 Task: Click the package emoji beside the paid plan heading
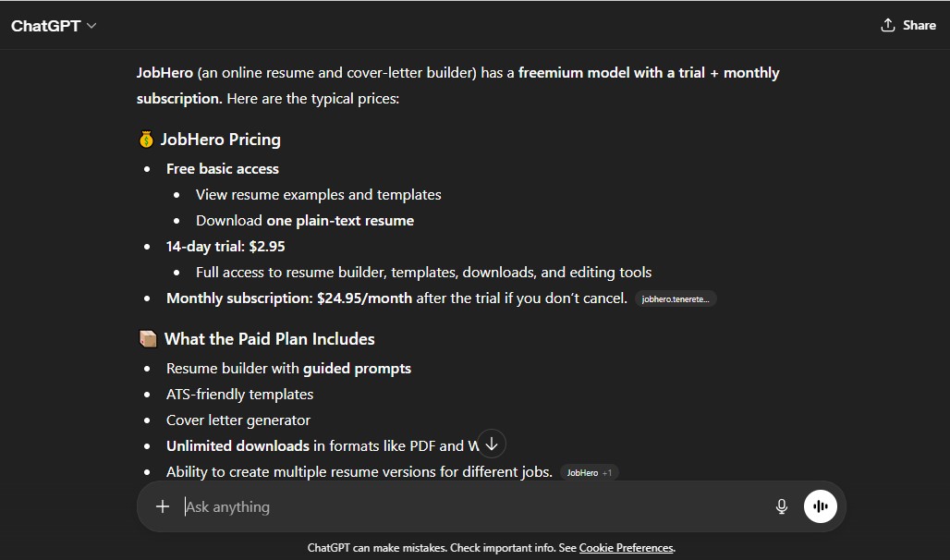(x=148, y=338)
